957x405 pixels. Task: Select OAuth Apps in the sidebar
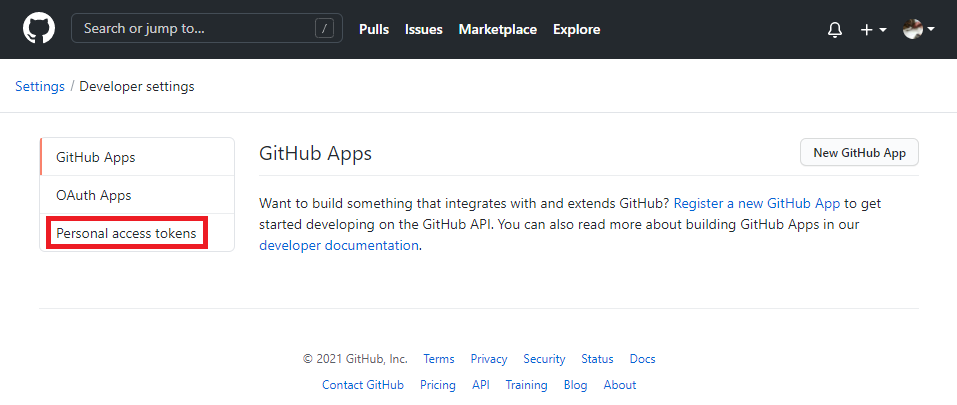click(x=137, y=195)
